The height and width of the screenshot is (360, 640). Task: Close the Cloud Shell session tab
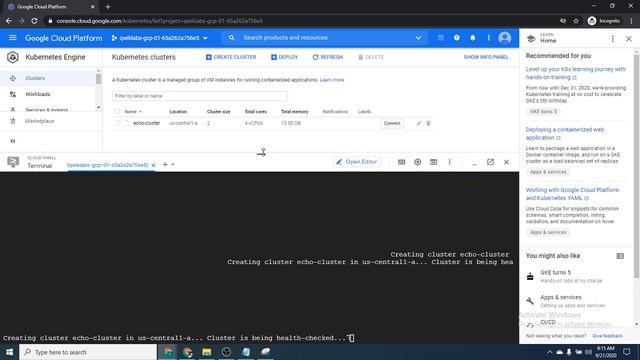[x=153, y=165]
